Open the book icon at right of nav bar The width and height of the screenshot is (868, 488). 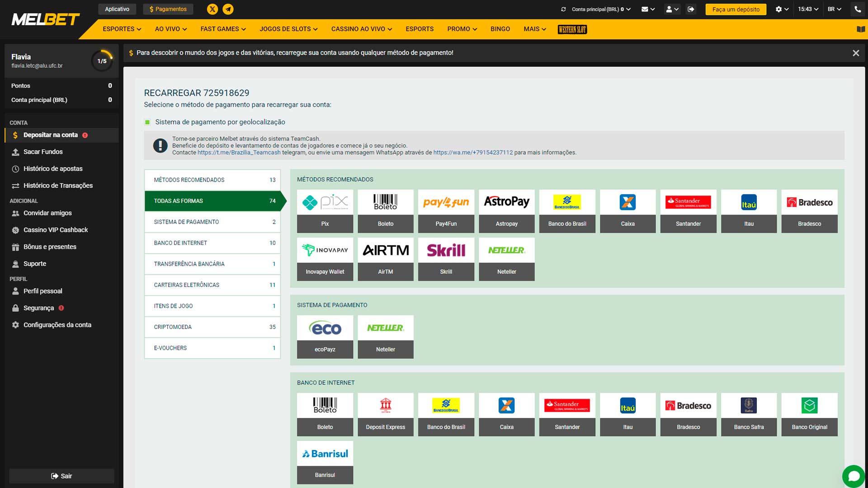click(861, 29)
